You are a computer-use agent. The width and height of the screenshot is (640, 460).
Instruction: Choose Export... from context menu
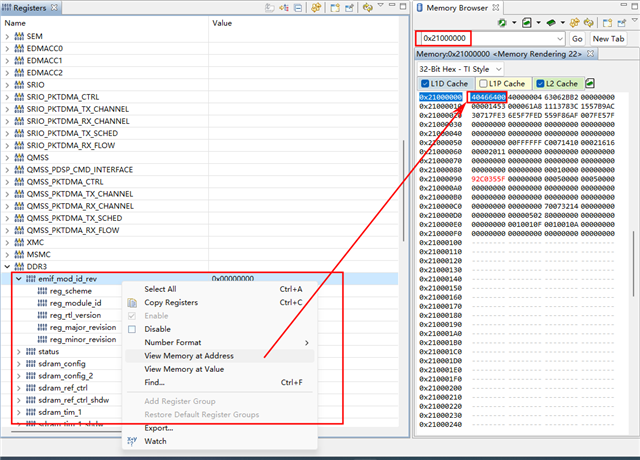coord(219,428)
